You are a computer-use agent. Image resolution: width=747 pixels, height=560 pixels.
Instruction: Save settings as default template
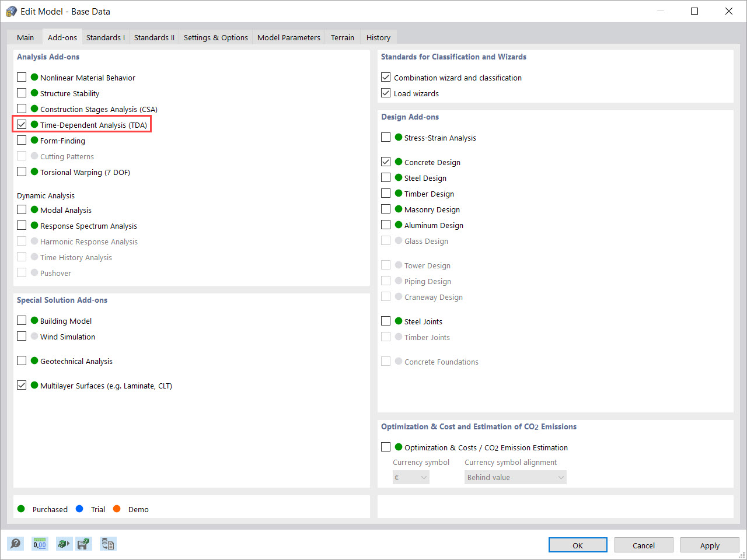[83, 544]
